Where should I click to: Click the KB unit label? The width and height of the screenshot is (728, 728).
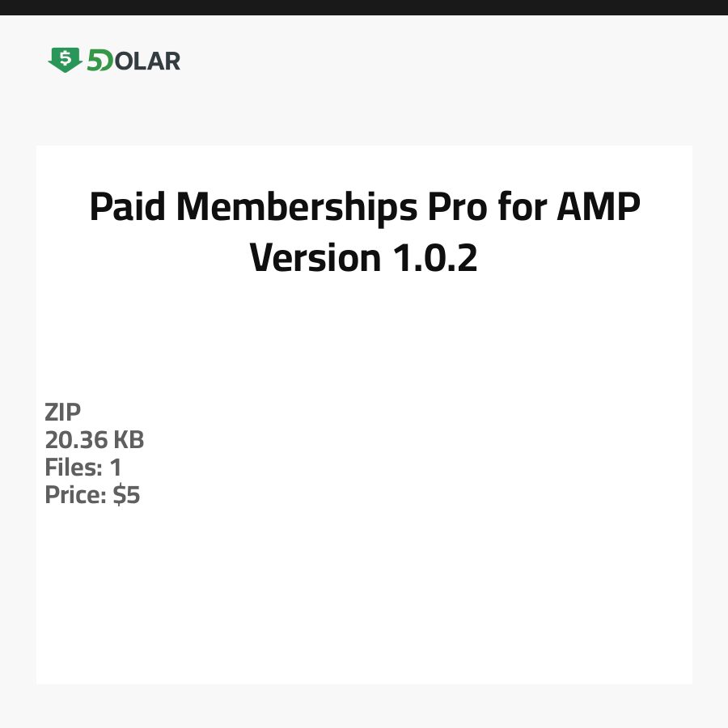129,440
